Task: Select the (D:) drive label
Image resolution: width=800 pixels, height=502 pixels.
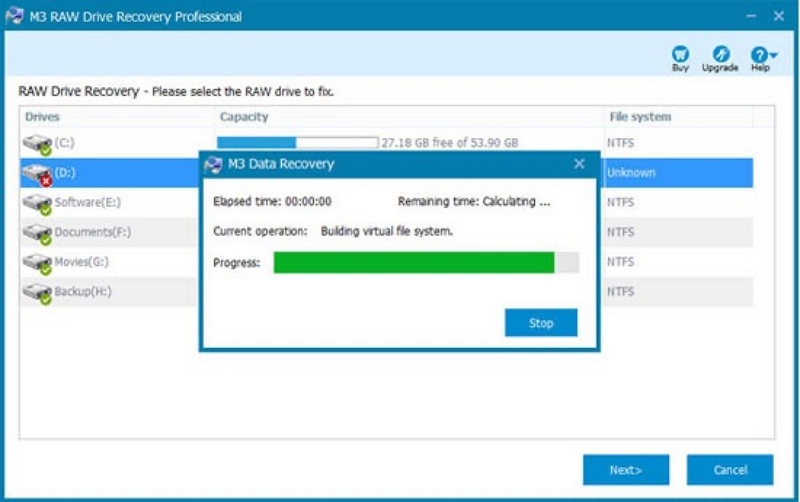Action: [65, 172]
